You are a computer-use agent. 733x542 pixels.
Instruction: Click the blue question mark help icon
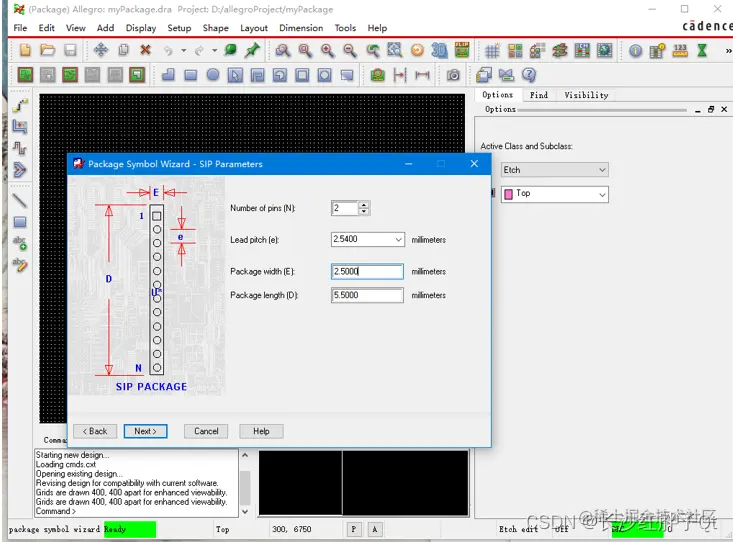click(x=529, y=75)
